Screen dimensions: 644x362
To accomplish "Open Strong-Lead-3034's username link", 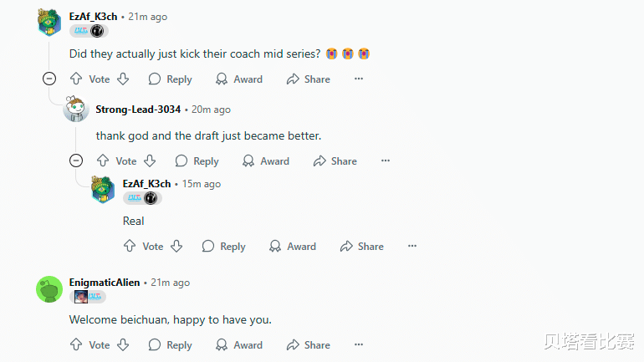I will point(138,110).
